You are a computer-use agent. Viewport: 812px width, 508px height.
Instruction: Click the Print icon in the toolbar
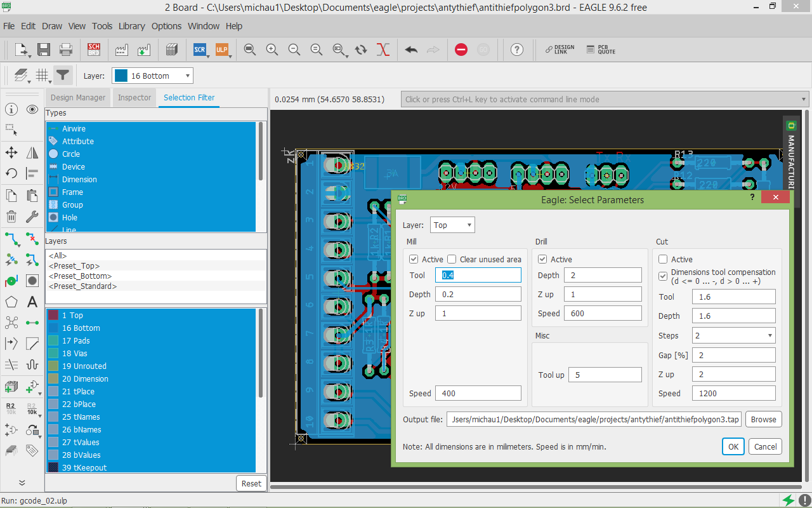66,50
